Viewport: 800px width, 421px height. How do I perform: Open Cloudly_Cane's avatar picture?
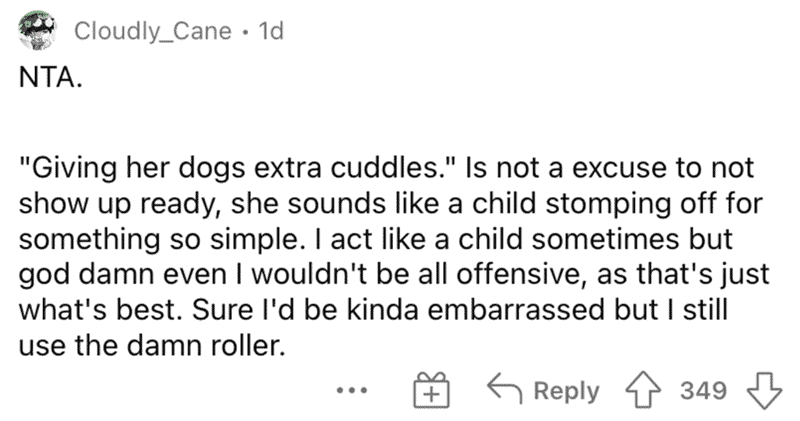pos(38,31)
